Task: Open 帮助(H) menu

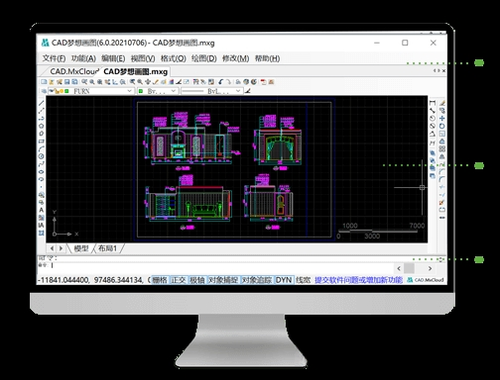Action: [267, 58]
